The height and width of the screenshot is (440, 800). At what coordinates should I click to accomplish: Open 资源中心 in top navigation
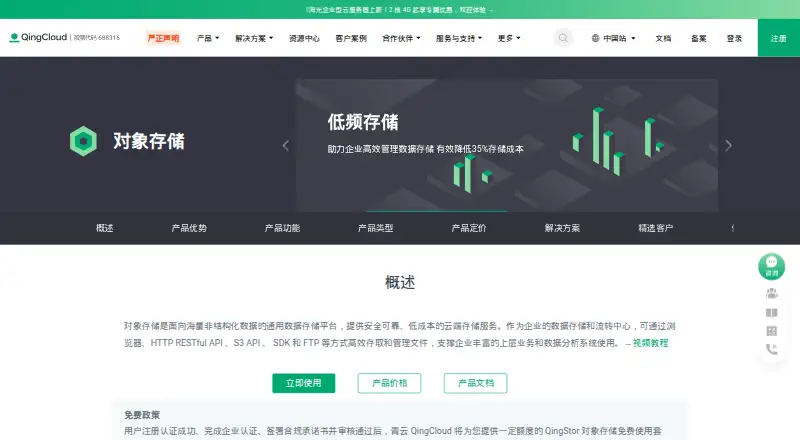(304, 38)
